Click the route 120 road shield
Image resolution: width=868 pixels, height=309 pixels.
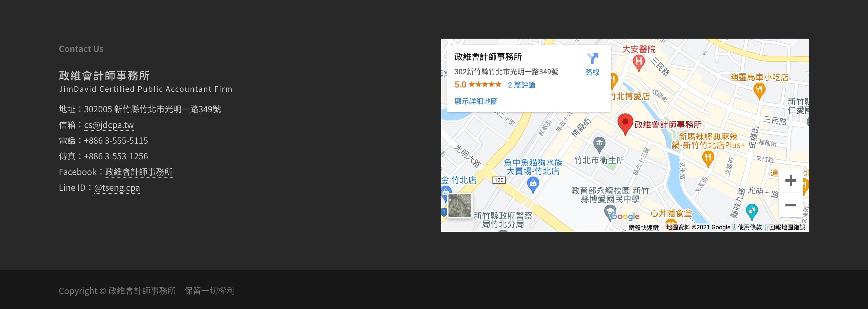[x=499, y=180]
